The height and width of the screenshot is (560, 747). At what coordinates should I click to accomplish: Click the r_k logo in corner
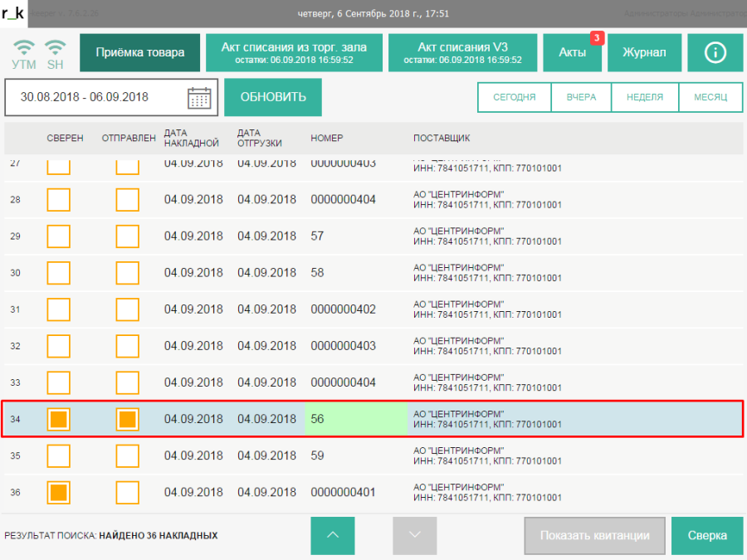tap(13, 12)
